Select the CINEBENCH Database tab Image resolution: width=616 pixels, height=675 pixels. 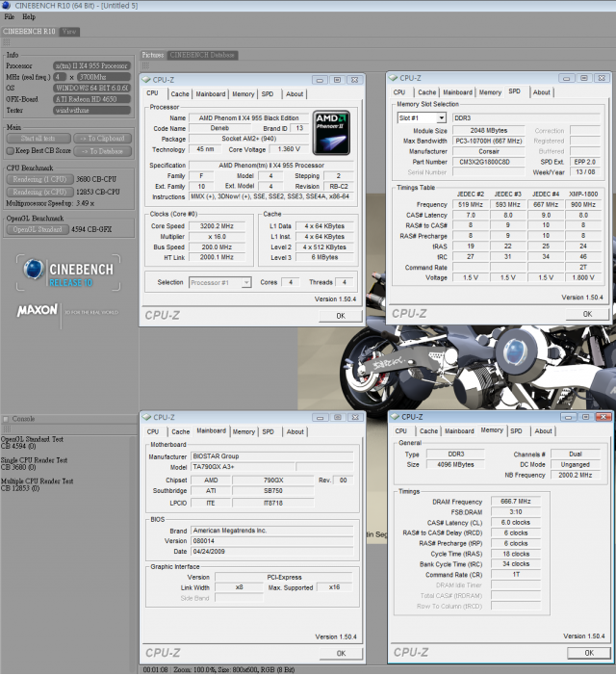202,55
